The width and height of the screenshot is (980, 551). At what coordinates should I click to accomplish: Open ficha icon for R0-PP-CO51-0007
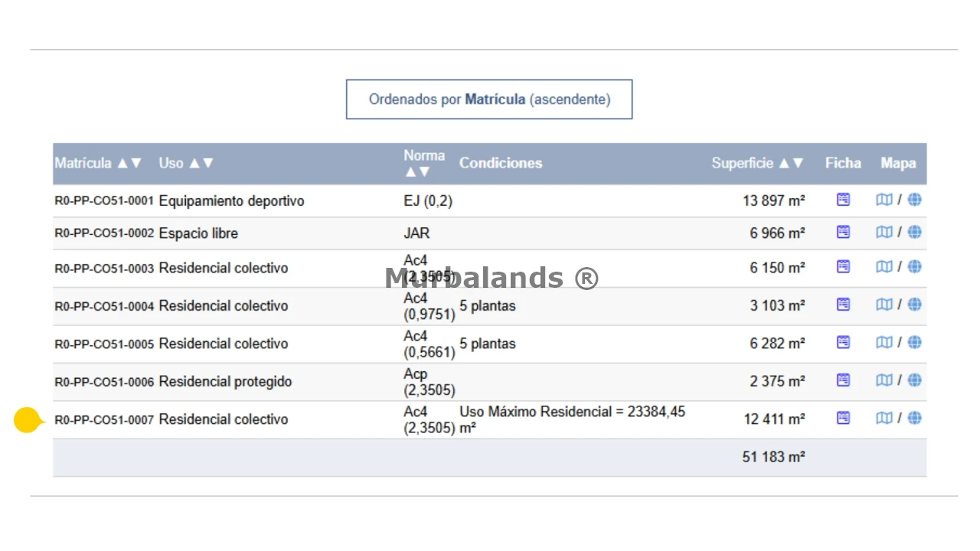(x=843, y=418)
